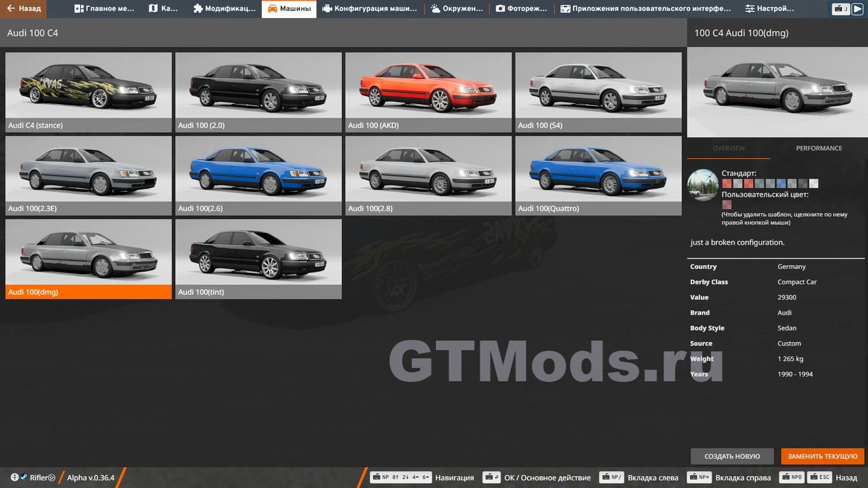
Task: Click the J keyboard shortcut icon
Action: [841, 9]
